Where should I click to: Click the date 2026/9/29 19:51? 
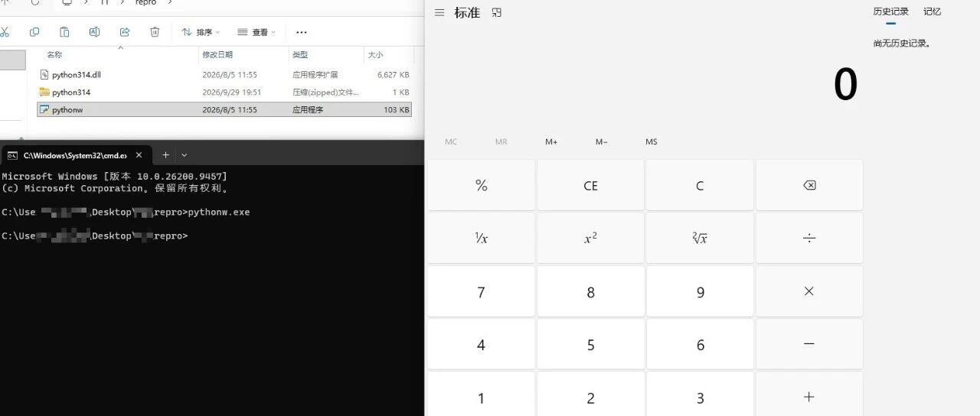232,93
